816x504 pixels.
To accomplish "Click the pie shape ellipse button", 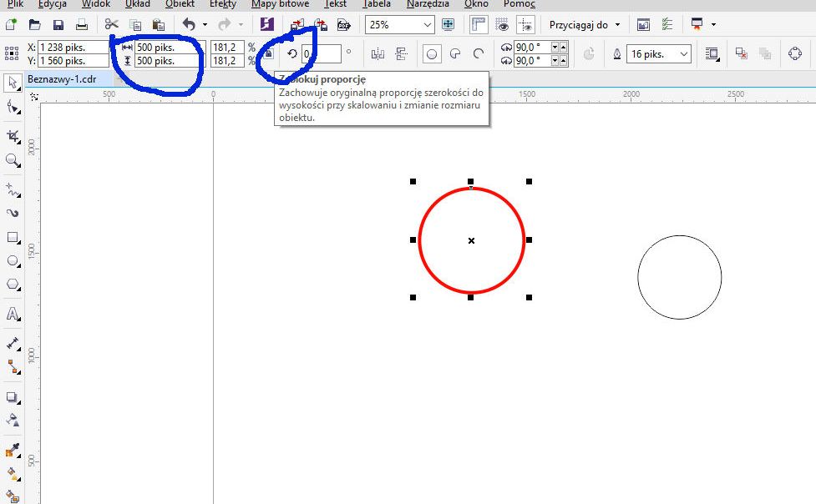I will (x=455, y=54).
